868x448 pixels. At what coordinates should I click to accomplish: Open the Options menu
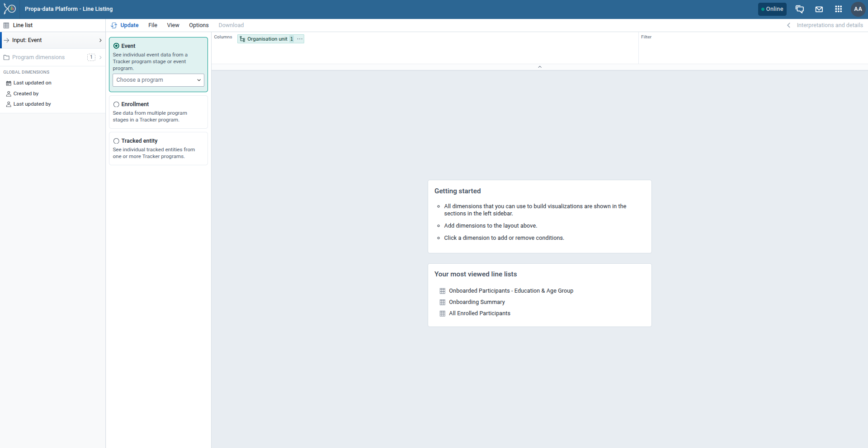tap(198, 25)
